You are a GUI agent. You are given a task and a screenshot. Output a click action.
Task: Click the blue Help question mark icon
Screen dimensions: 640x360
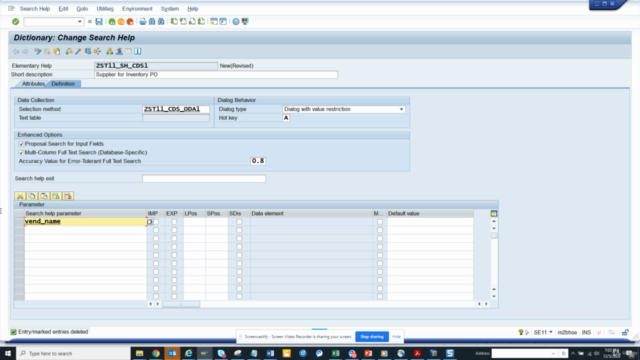236,22
